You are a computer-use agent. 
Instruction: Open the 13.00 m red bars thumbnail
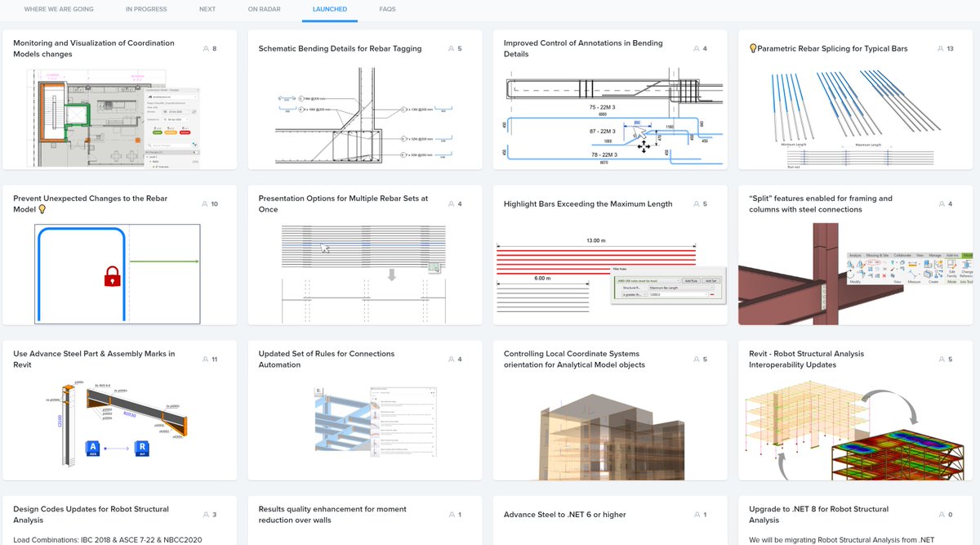pos(610,275)
